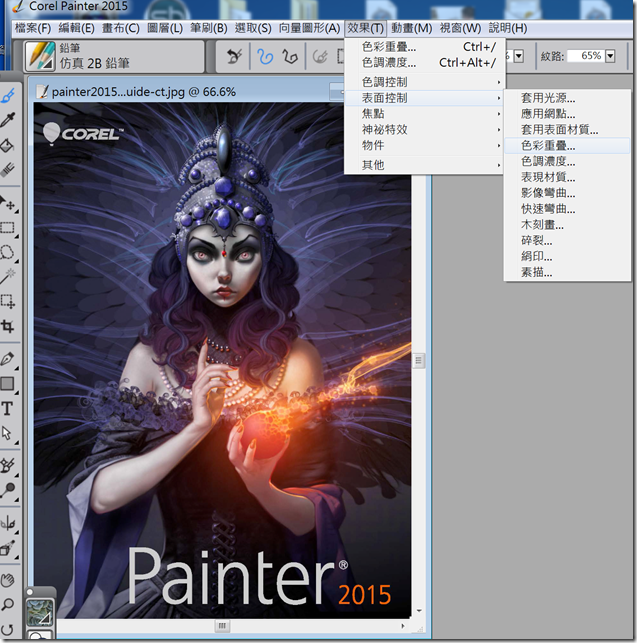The width and height of the screenshot is (637, 643).
Task: Click the 紋路 65% value field
Action: 587,56
